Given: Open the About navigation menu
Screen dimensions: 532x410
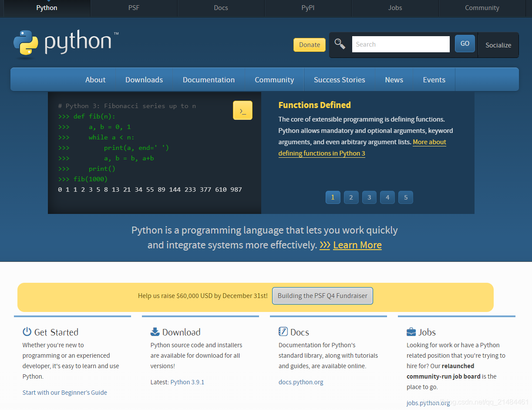Looking at the screenshot, I should tap(95, 80).
